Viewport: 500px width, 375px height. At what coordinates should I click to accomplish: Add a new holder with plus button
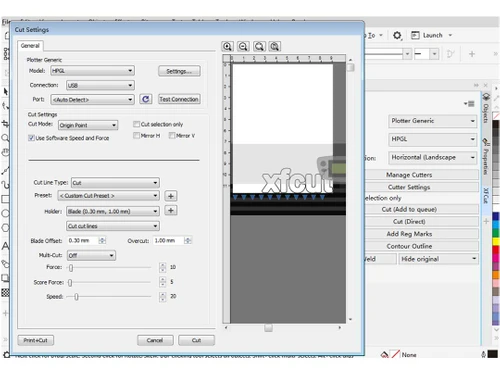pos(171,211)
